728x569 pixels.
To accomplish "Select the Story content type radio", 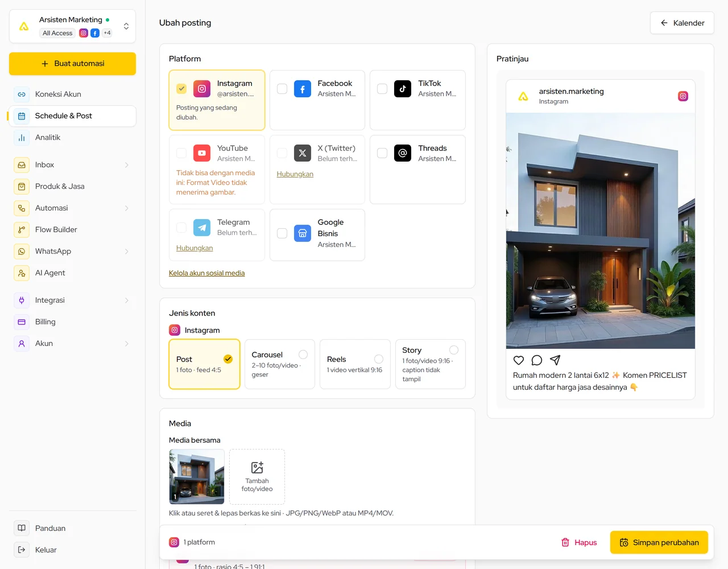I will click(x=454, y=350).
